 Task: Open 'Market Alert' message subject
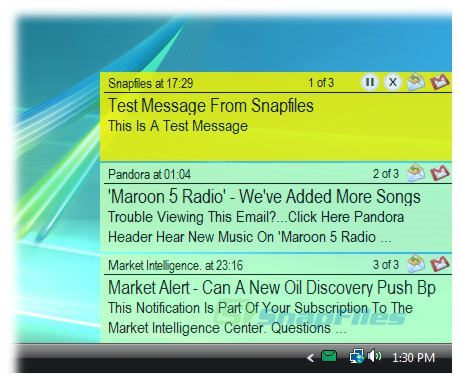(272, 288)
